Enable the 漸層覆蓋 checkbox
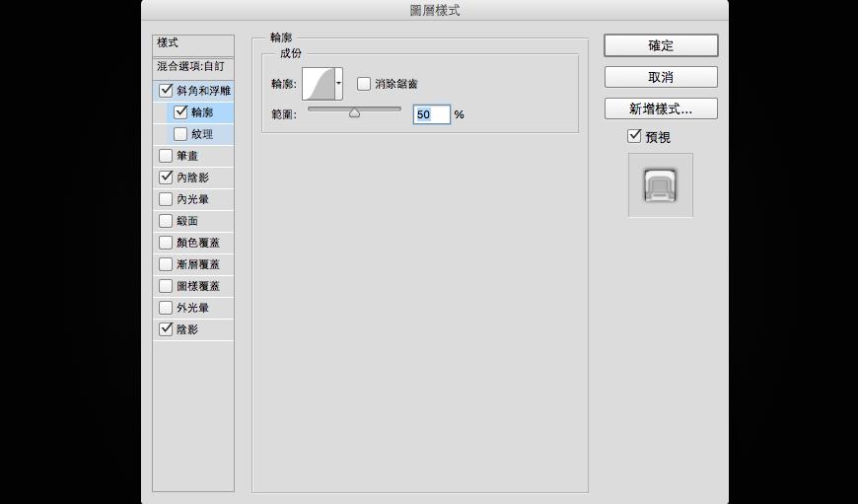 166,264
